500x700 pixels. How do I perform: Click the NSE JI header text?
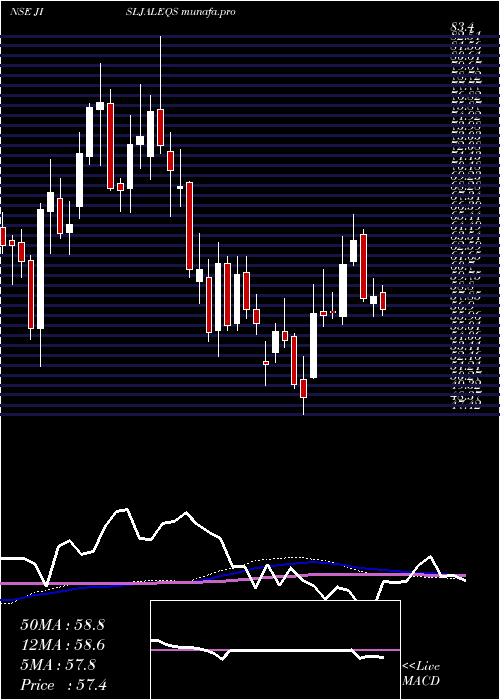coord(26,12)
